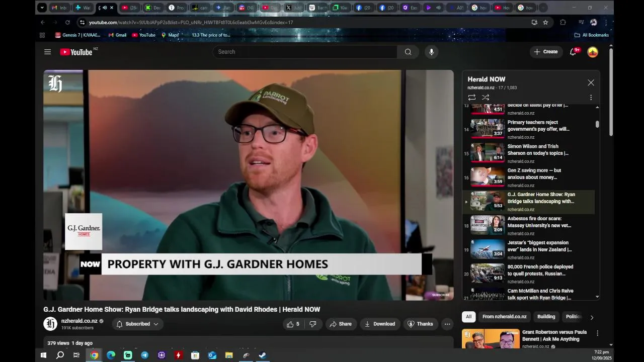Play 80,000 French police deployed video
This screenshot has height=362, width=644.
[x=528, y=274]
